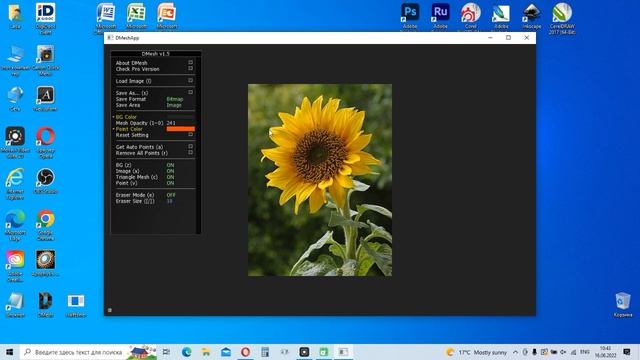Toggle Eraser Mode OFF value
Viewport: 640px width, 360px height.
[x=171, y=195]
